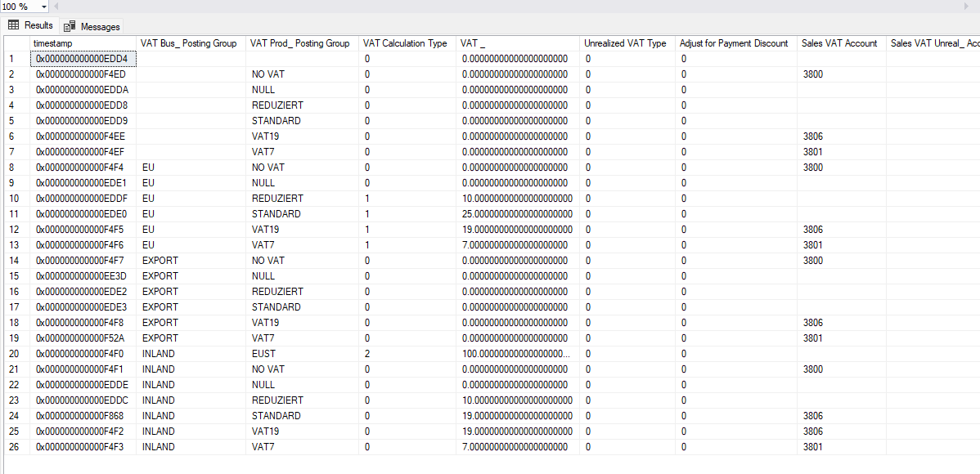Click the EU cell in row 8
Viewport: 980px width, 474px height.
(191, 168)
